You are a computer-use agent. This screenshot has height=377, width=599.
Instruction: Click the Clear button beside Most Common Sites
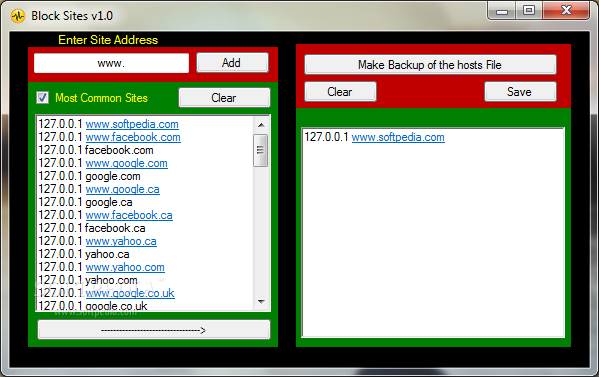[x=224, y=98]
